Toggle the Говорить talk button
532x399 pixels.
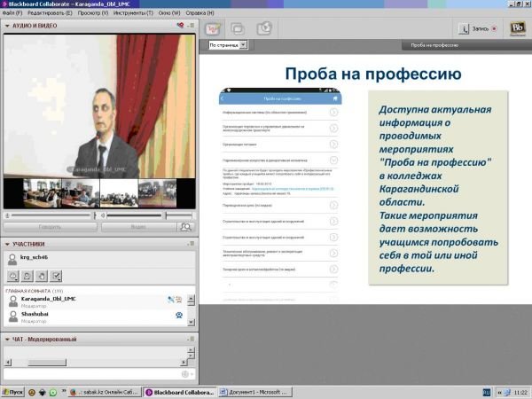tap(50, 227)
